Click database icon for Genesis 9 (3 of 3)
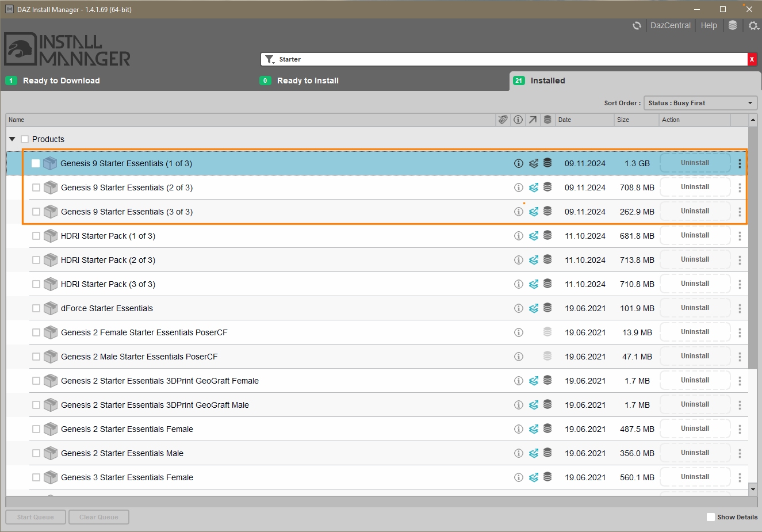762x532 pixels. (547, 211)
